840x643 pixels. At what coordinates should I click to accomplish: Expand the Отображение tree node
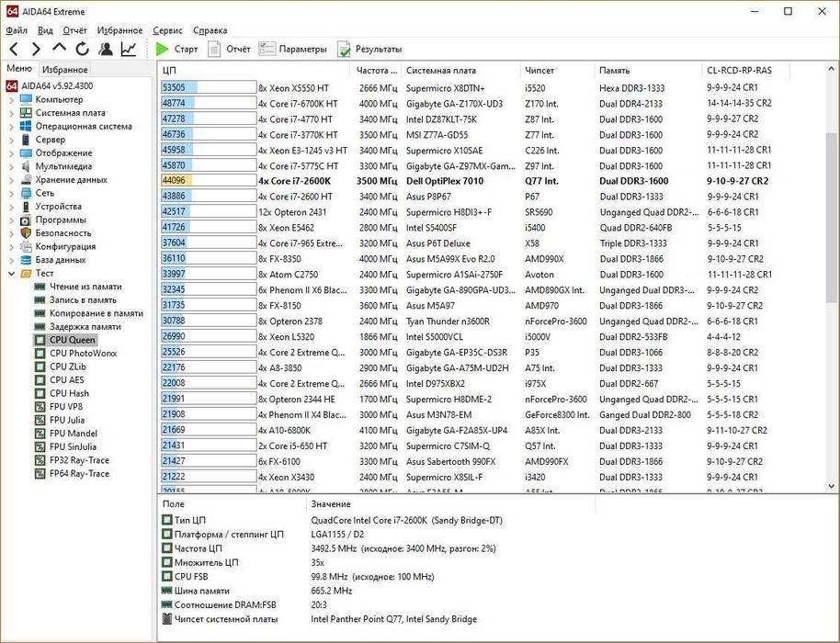point(12,153)
